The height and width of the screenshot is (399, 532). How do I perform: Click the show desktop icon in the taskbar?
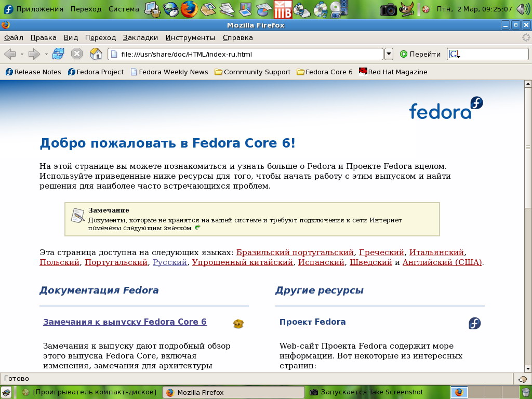pos(6,392)
